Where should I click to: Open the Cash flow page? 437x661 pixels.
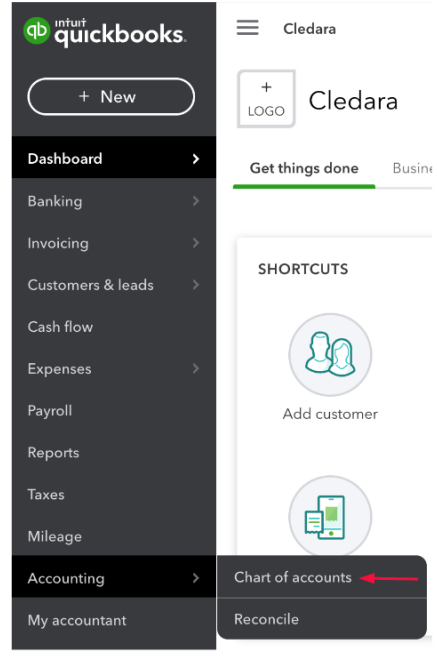[x=60, y=327]
